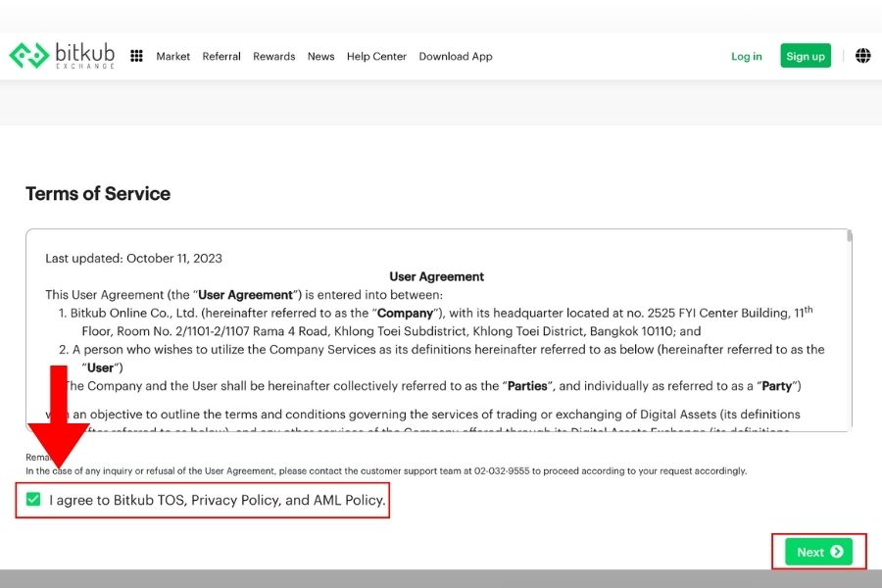Go to the Market menu item
882x588 pixels.
point(172,56)
